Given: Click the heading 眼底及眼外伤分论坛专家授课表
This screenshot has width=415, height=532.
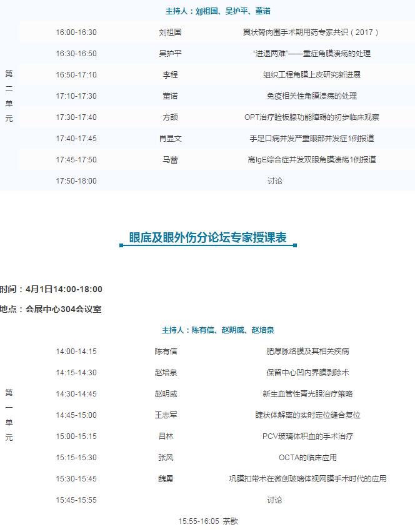Looking at the screenshot, I should pos(207,237).
